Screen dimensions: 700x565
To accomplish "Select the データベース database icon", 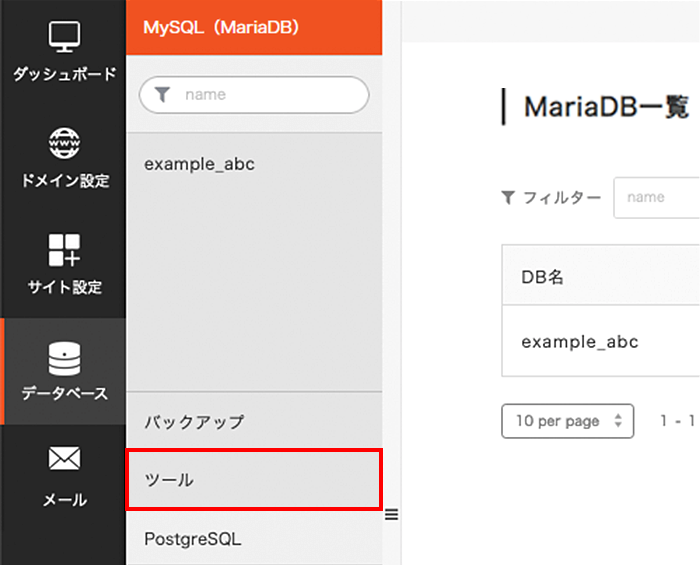I will (64, 358).
